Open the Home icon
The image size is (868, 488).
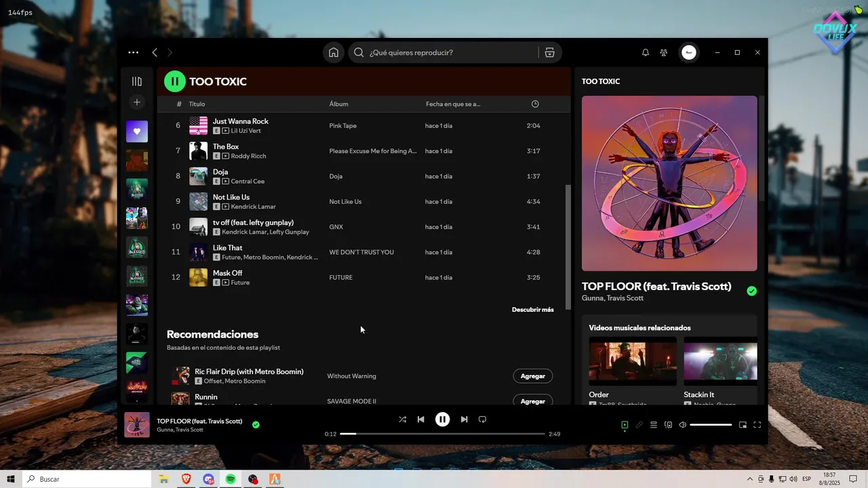(334, 52)
